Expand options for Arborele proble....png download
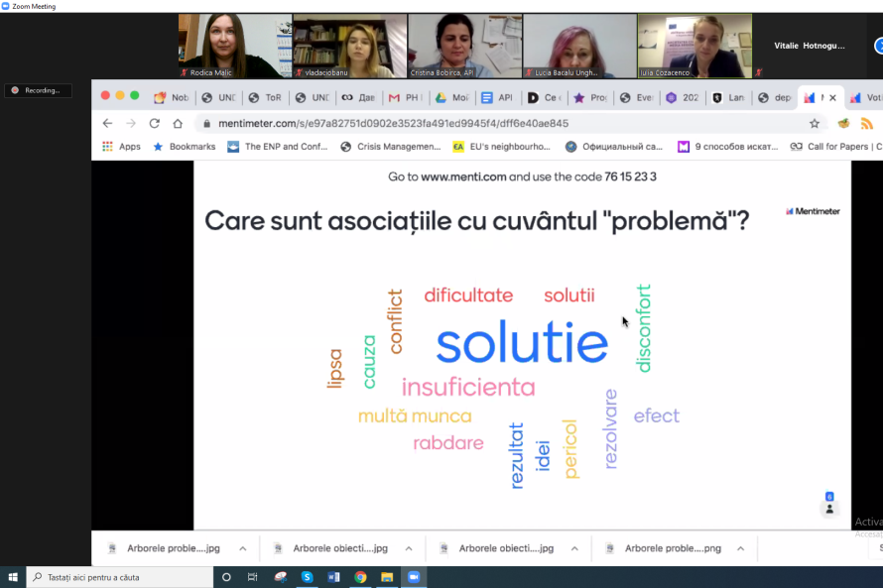Screen dimensions: 883x588 coord(740,548)
